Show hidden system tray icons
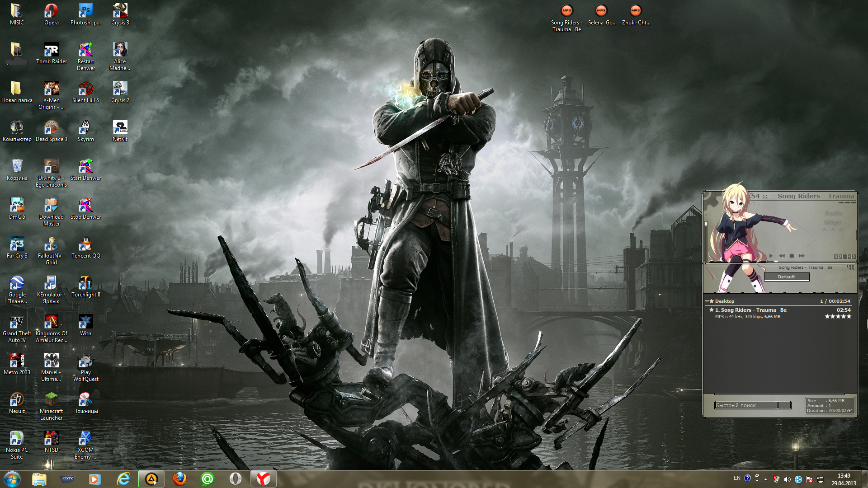The image size is (868, 488). click(765, 479)
